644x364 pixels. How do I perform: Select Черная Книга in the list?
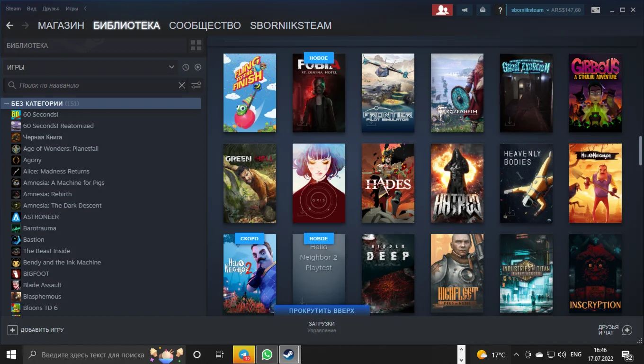coord(43,137)
